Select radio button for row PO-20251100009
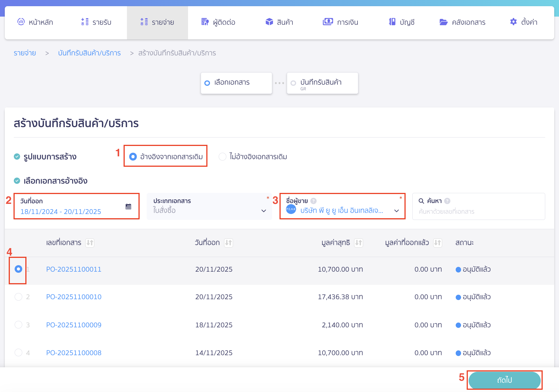The image size is (559, 392). [x=18, y=325]
